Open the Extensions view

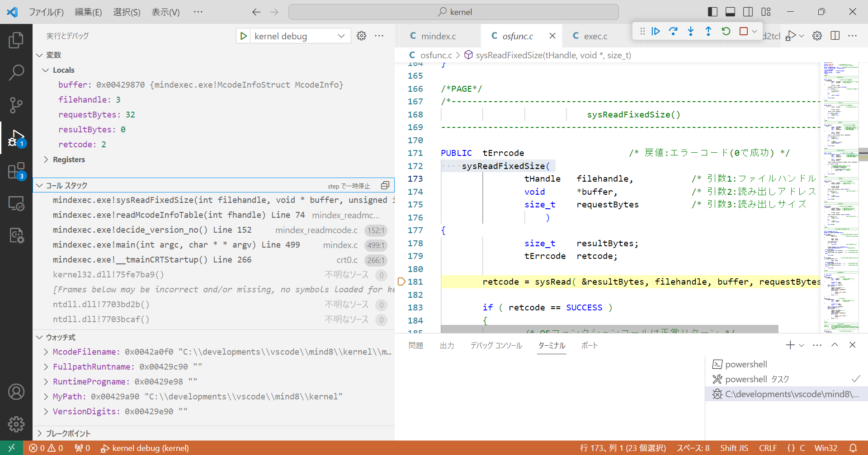16,171
